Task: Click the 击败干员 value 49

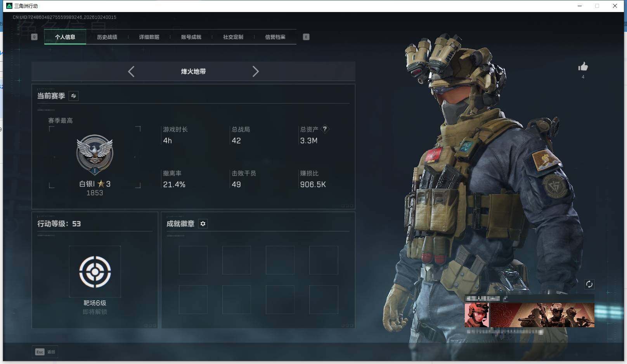Action: 236,185
